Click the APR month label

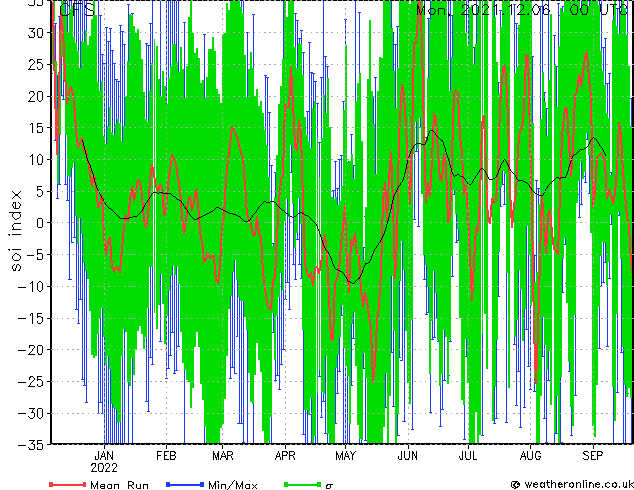coord(285,456)
